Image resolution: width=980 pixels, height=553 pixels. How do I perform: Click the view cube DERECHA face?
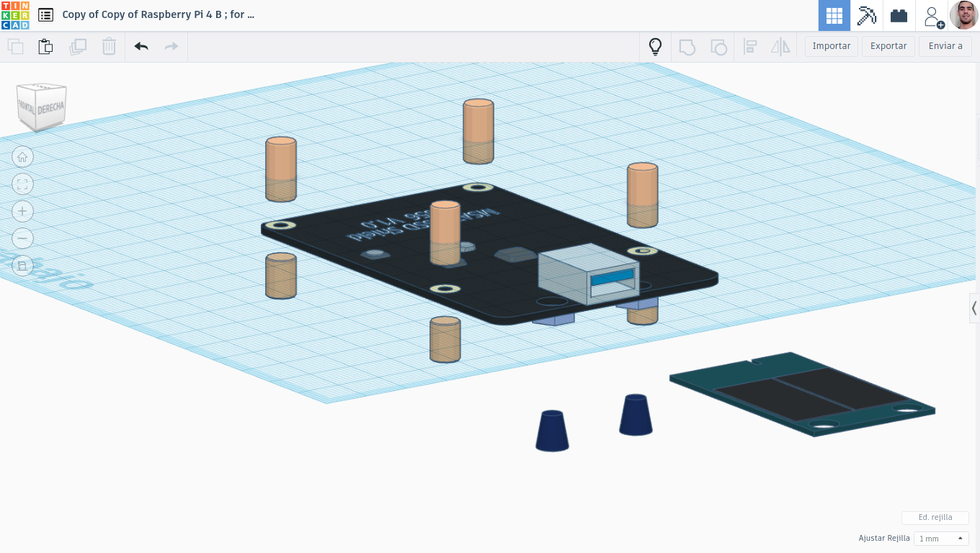[50, 108]
